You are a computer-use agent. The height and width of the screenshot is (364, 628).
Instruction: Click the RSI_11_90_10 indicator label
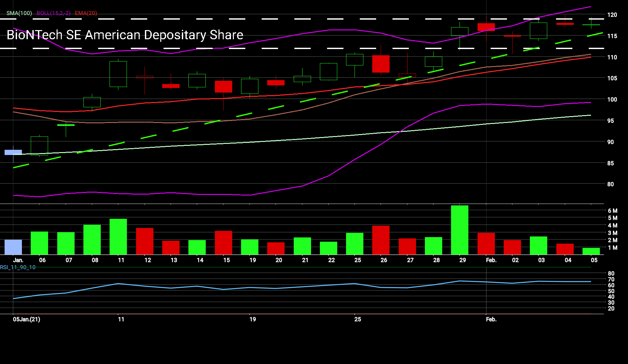tap(18, 267)
